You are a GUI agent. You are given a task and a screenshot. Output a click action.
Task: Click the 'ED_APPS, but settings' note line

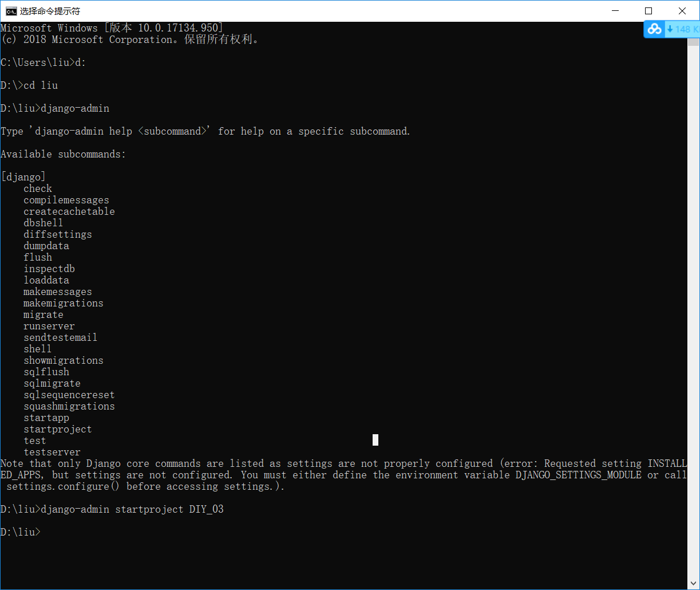[x=343, y=475]
